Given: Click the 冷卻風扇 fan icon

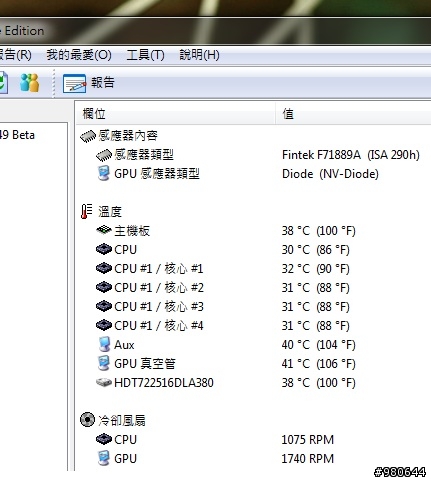Looking at the screenshot, I should click(87, 420).
